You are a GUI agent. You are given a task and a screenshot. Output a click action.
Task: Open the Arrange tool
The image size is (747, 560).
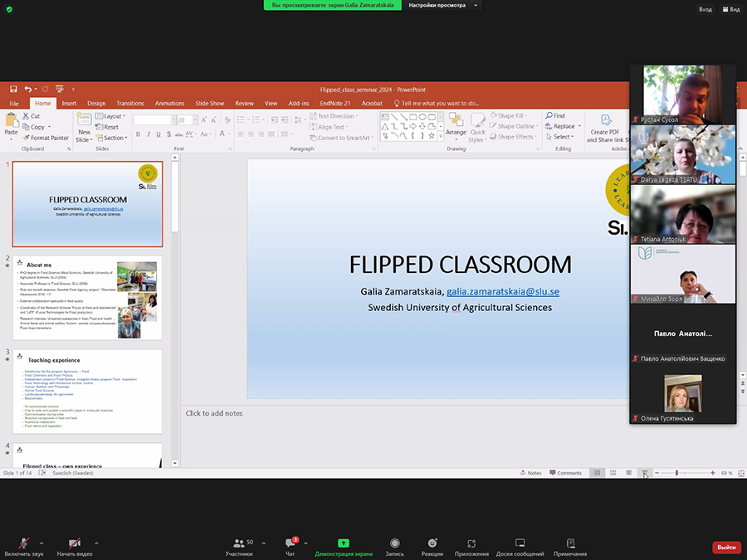456,126
